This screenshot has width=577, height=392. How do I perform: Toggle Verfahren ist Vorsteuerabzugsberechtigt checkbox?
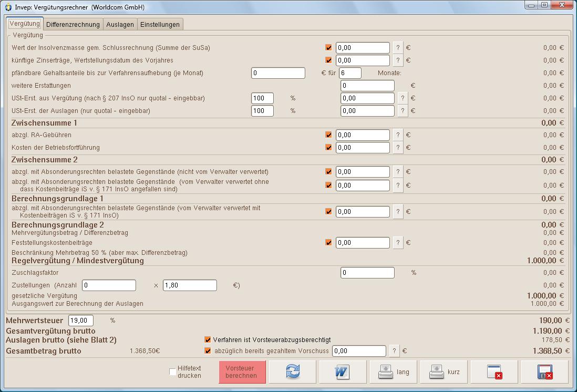(x=208, y=339)
